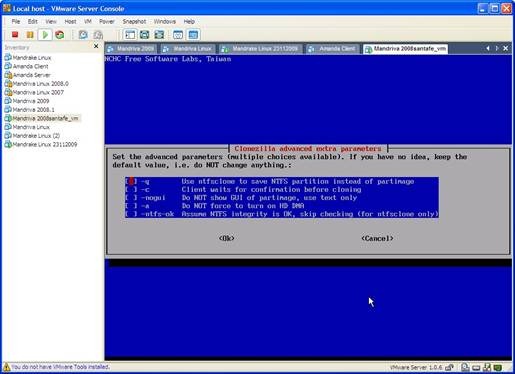Toggle the inventory sidebar view icon
Screen dimensions: 515x374
[x=130, y=35]
